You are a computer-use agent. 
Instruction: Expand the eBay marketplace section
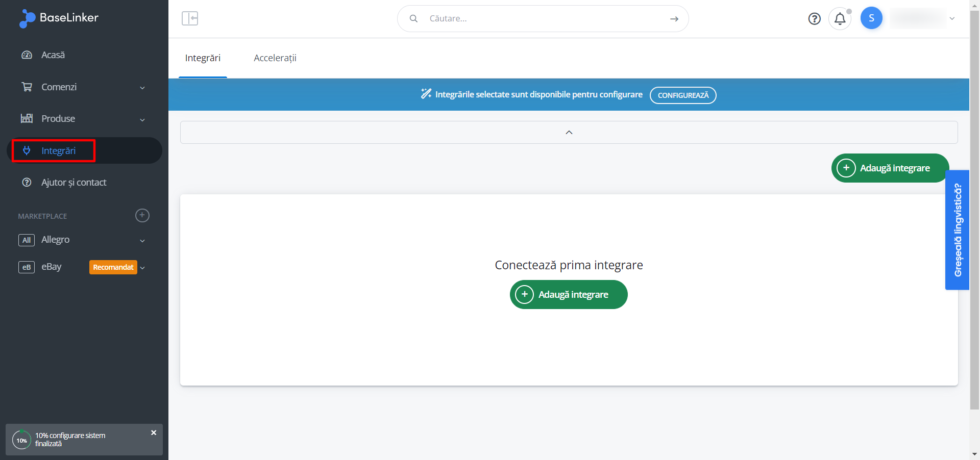point(142,267)
